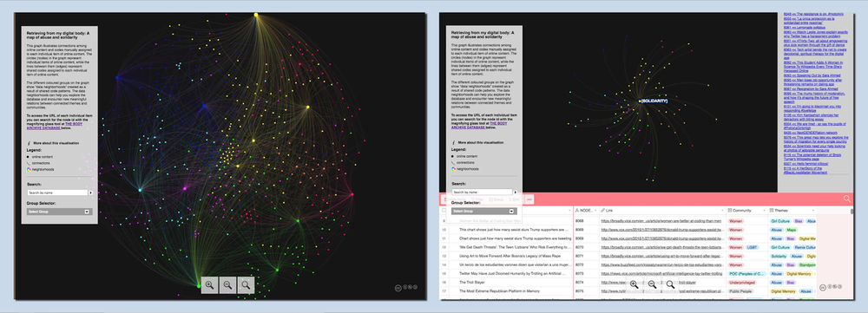The width and height of the screenshot is (868, 313).
Task: Open the Select Group dropdown in left panel
Action: [x=59, y=212]
